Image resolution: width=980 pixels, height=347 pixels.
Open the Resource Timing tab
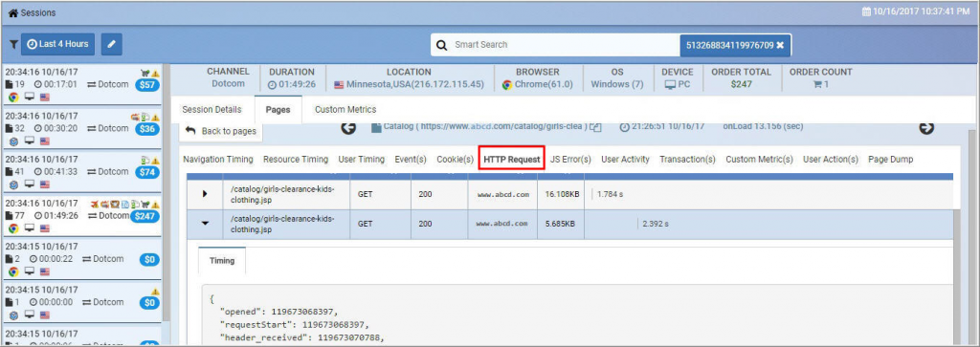pos(296,159)
